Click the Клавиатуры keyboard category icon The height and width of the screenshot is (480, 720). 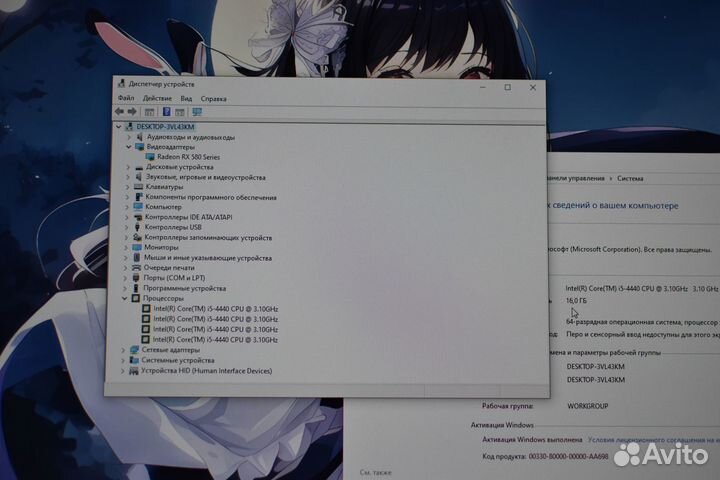pyautogui.click(x=138, y=187)
